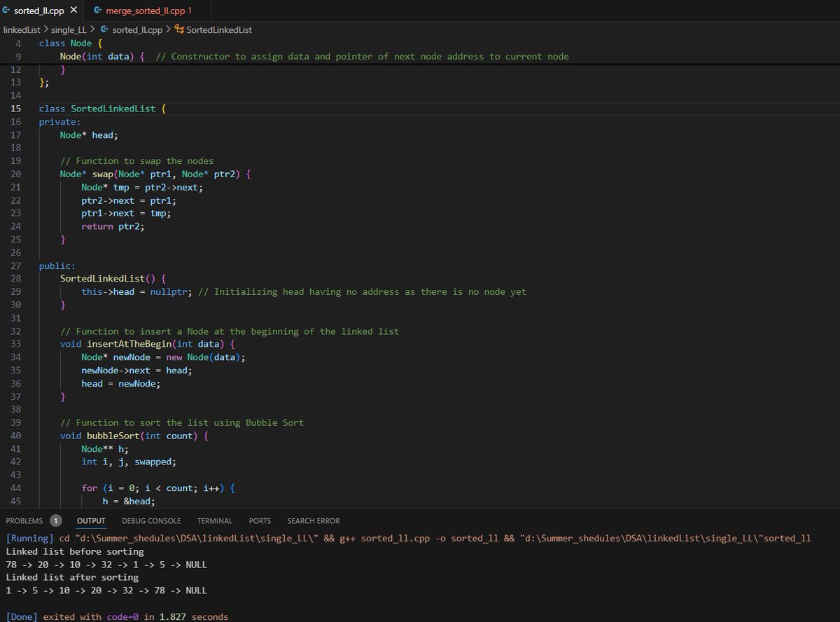Viewport: 840px width, 622px height.
Task: Open the PORTS panel tab
Action: (260, 521)
